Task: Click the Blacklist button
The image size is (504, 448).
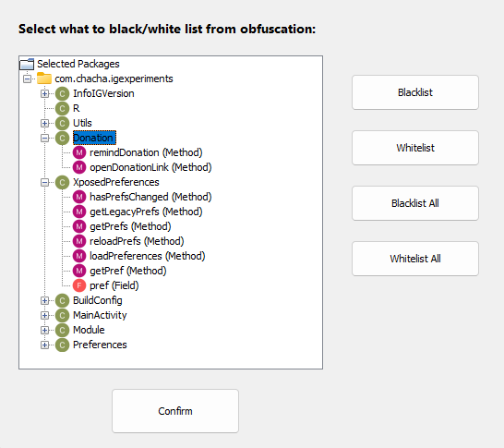Action: click(x=415, y=92)
